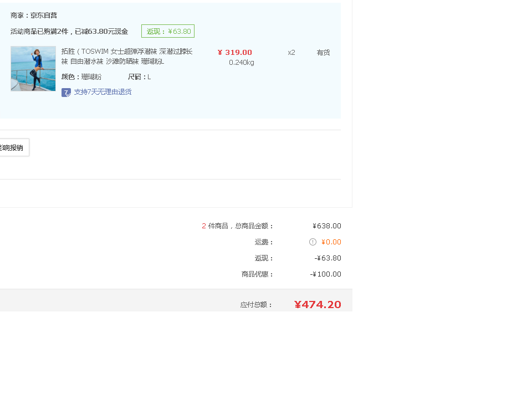Viewport: 532px width, 399px height.
Task: Open the TOSWIM diving socks product thumbnail
Action: click(x=33, y=69)
